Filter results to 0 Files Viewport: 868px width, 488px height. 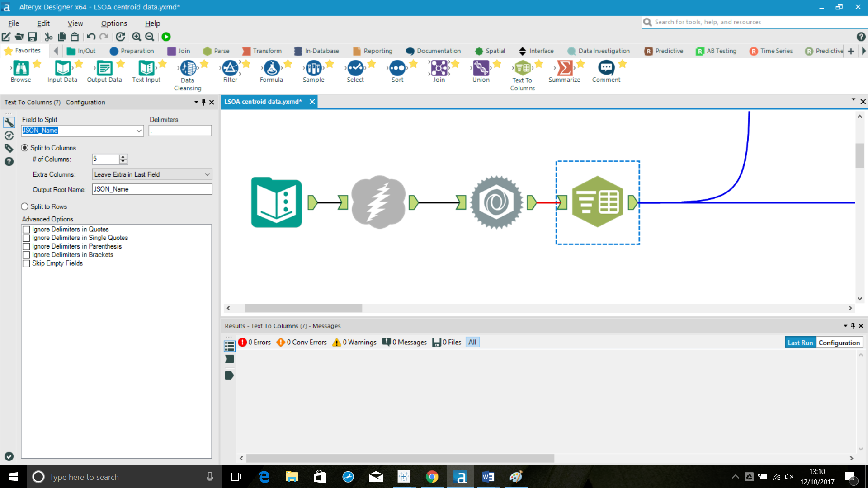pyautogui.click(x=447, y=342)
